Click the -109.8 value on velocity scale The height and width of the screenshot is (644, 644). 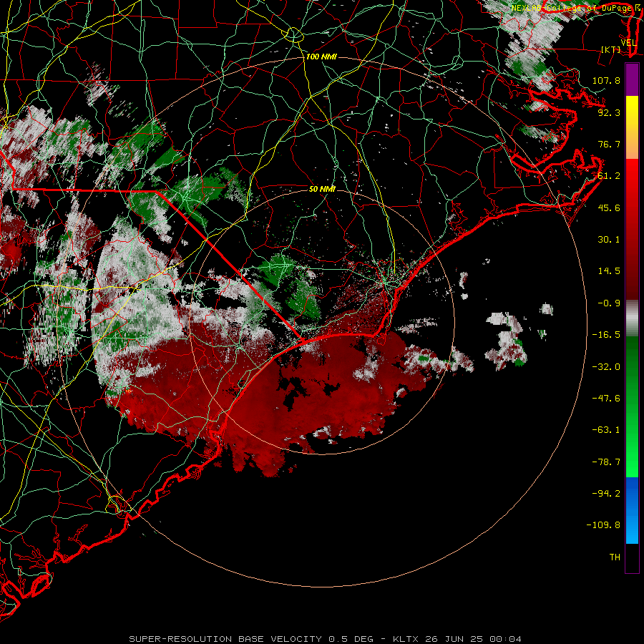[x=603, y=525]
